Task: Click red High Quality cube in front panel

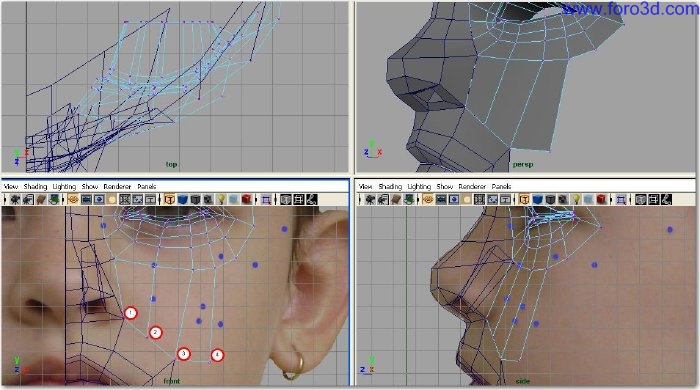Action: click(x=246, y=199)
